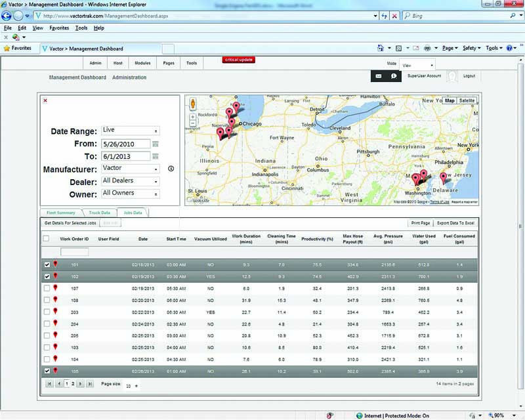Click the red critical update button
Image resolution: width=525 pixels, height=420 pixels.
tap(239, 60)
